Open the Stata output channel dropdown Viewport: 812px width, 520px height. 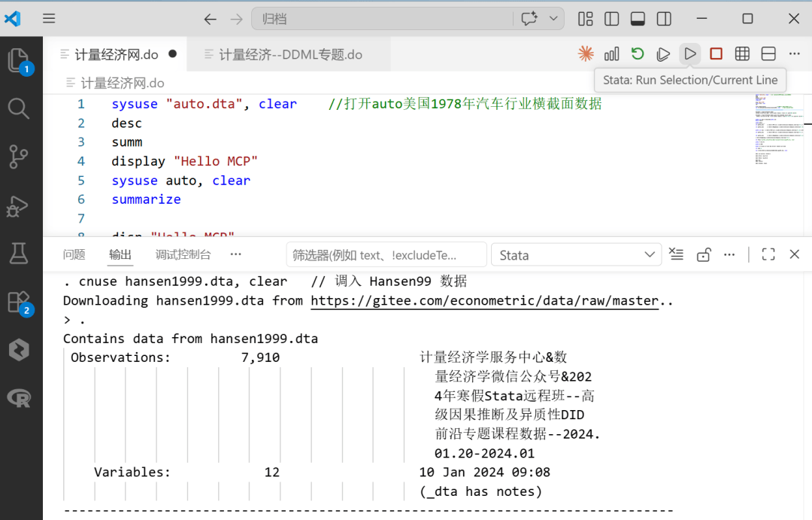click(x=577, y=255)
